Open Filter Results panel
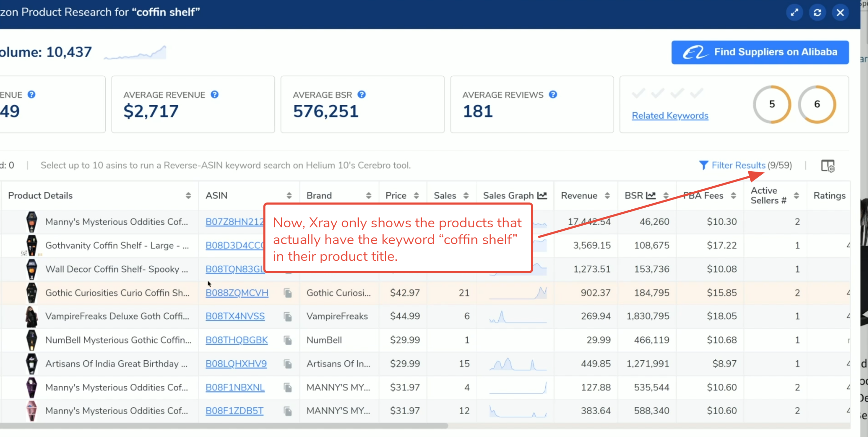The height and width of the screenshot is (437, 868). pyautogui.click(x=738, y=165)
